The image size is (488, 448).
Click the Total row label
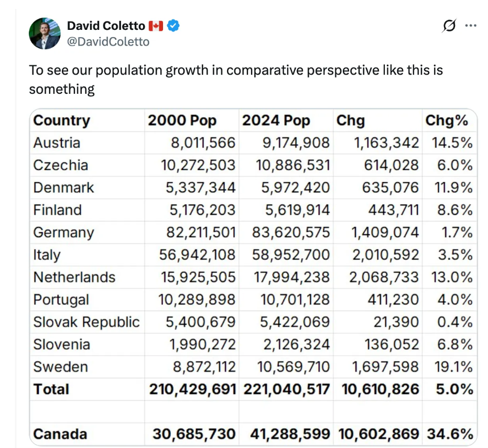51,389
